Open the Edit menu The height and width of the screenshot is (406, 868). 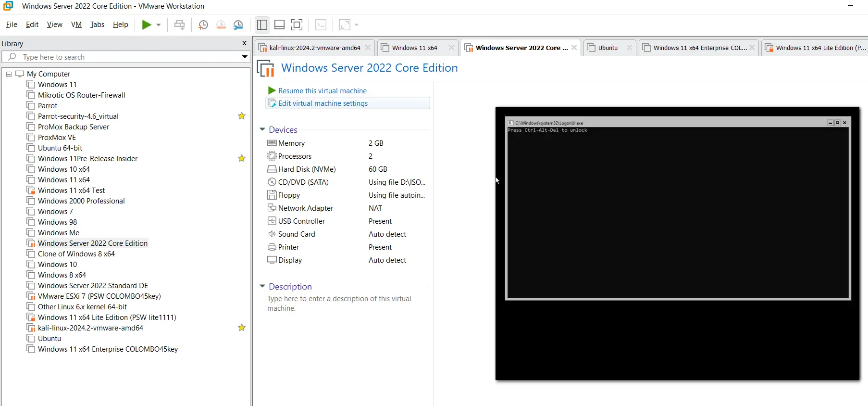pos(32,25)
